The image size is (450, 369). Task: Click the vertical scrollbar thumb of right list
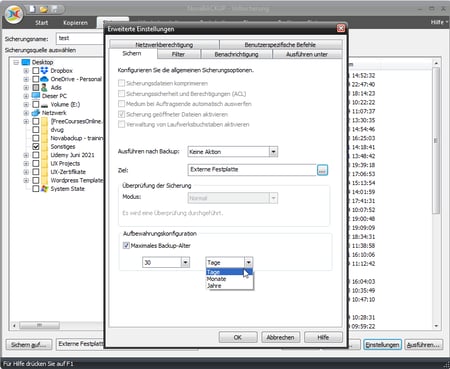[436, 140]
